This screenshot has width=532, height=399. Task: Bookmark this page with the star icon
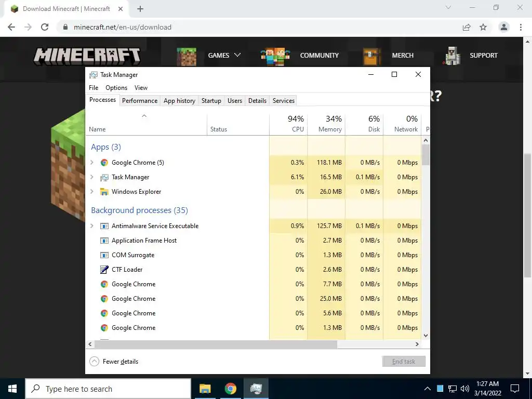(483, 27)
